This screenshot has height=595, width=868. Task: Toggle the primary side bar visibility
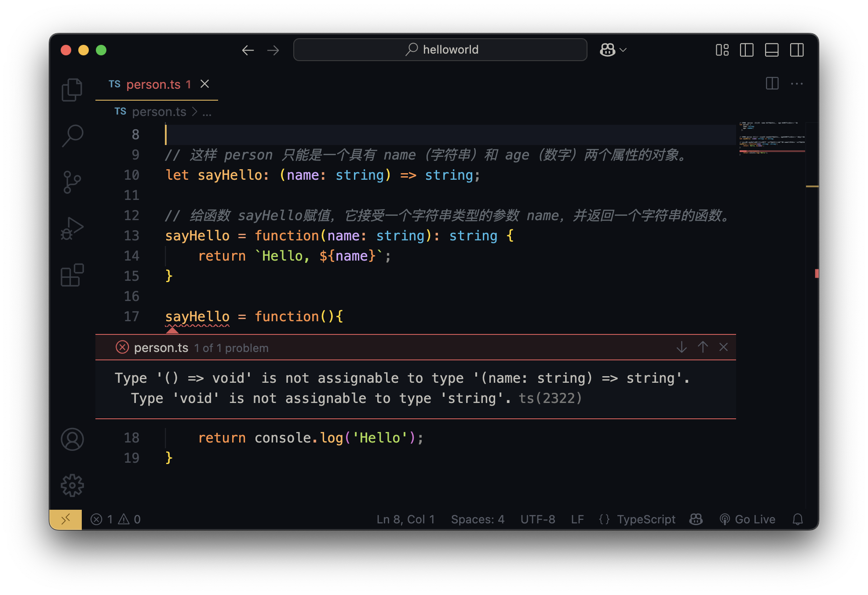click(x=747, y=50)
